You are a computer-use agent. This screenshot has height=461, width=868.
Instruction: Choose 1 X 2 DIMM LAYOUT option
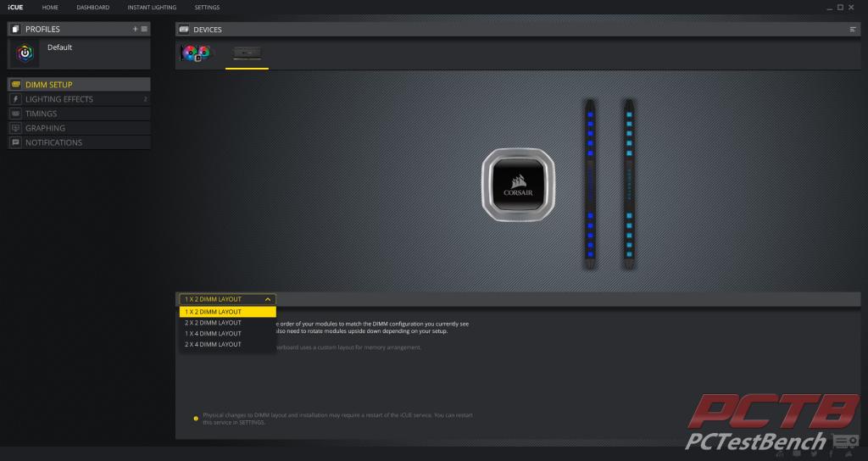(x=227, y=312)
